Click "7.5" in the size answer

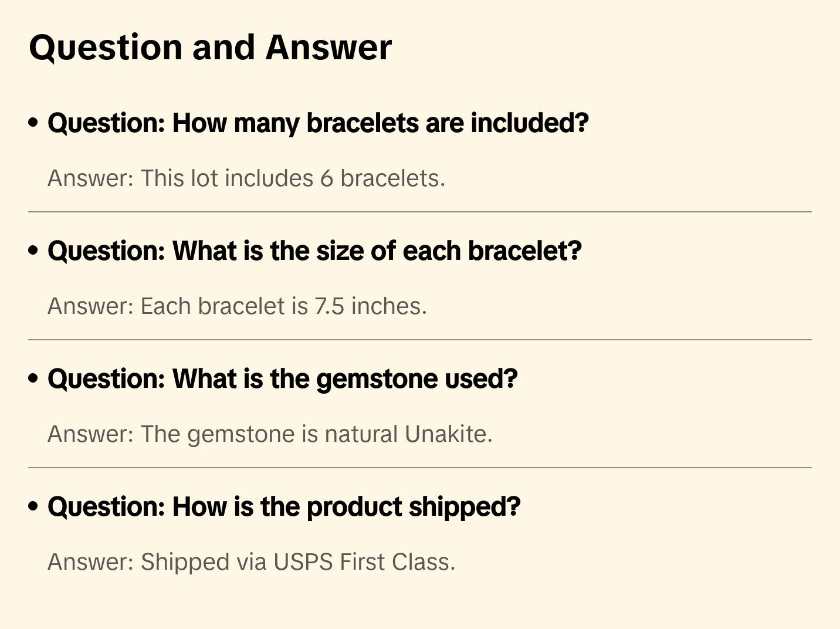pos(329,306)
